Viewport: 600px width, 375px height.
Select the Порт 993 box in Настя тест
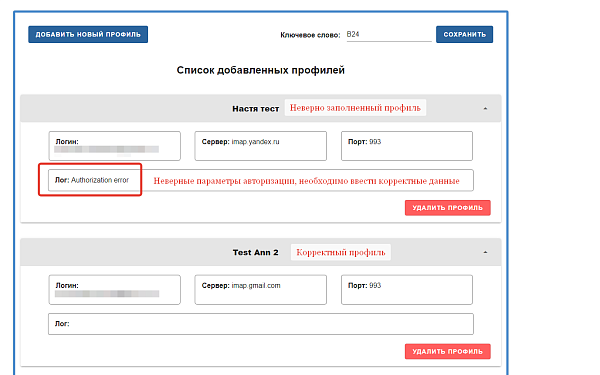pos(407,146)
